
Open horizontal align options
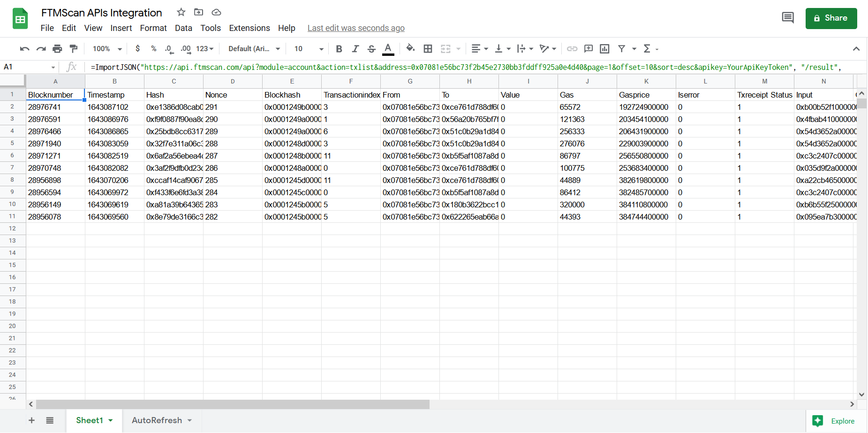[x=479, y=49]
